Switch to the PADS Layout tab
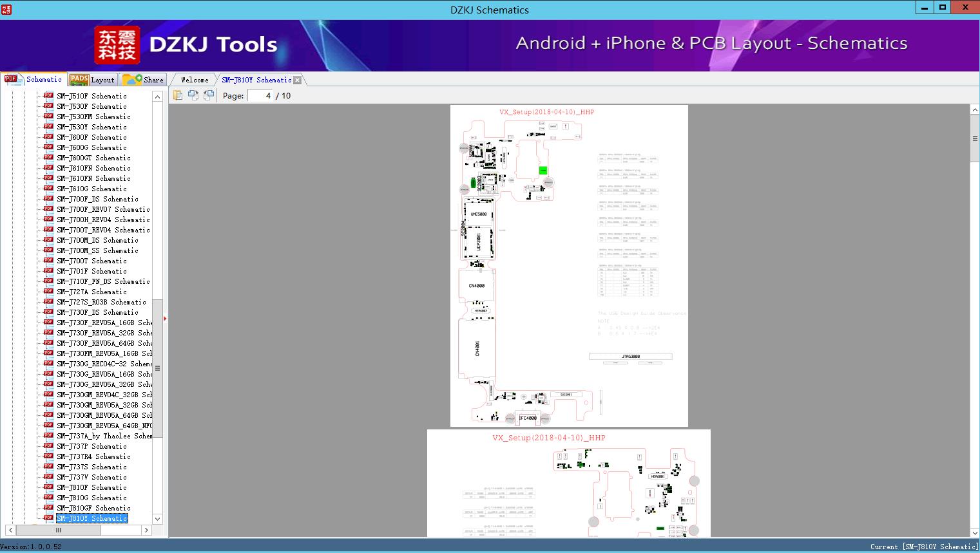Screen dimensions: 980x553 [x=92, y=80]
